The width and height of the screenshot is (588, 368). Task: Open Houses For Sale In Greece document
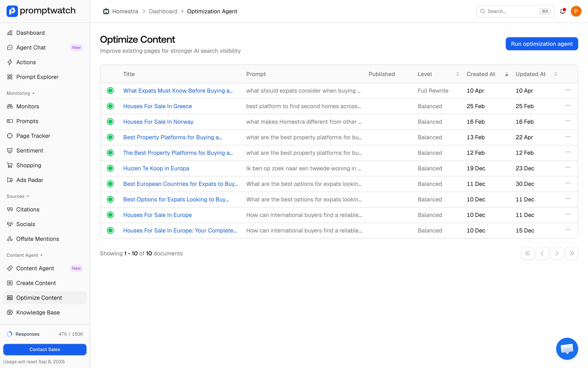pos(157,106)
